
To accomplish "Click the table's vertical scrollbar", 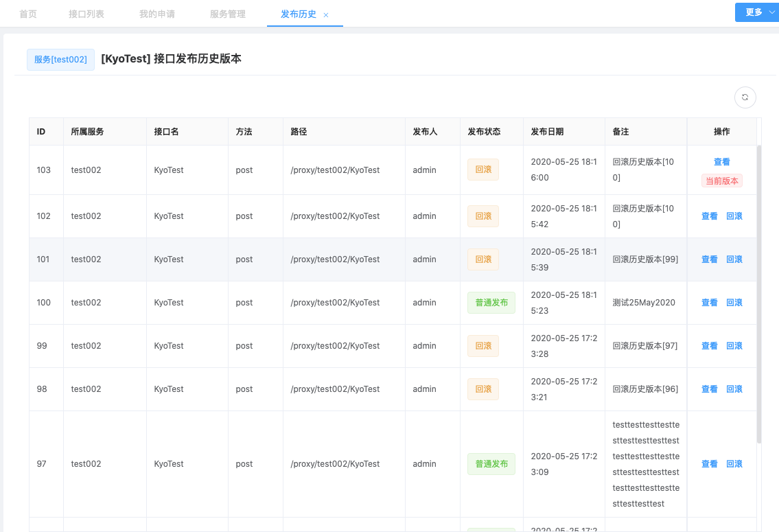I will tap(759, 294).
